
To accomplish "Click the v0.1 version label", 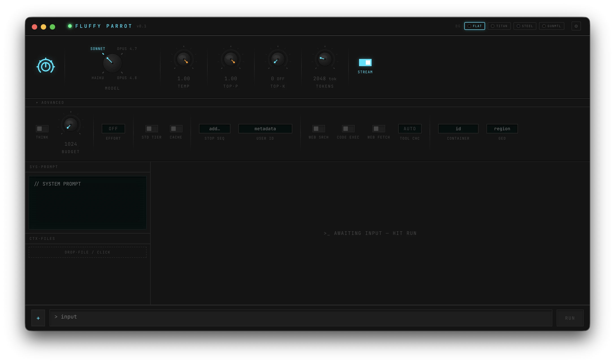I will click(x=141, y=26).
